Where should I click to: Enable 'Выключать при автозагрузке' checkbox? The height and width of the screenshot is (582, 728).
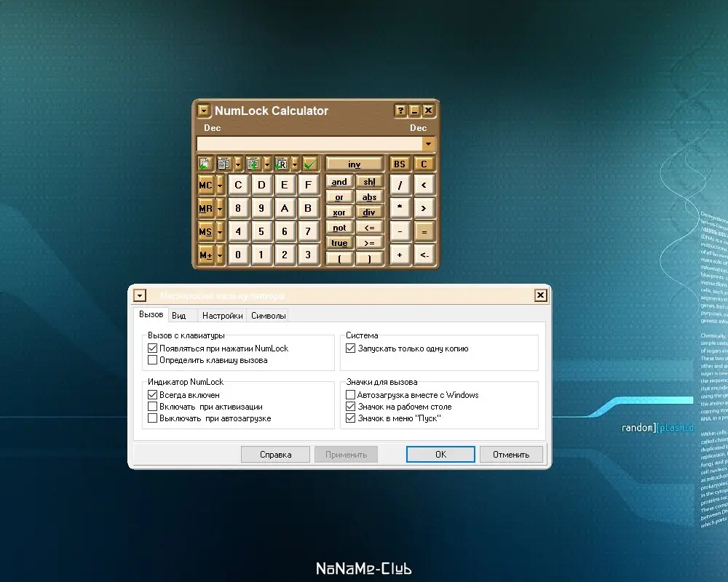[152, 418]
